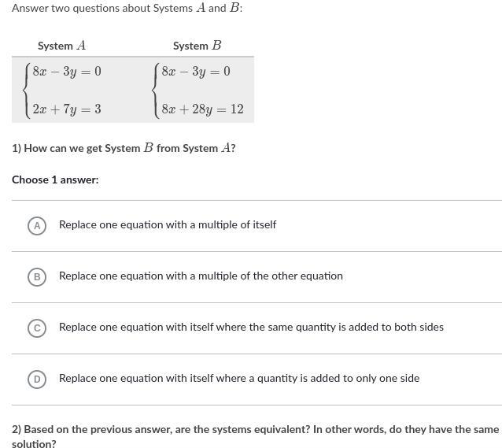Select radio button D

click(x=36, y=379)
